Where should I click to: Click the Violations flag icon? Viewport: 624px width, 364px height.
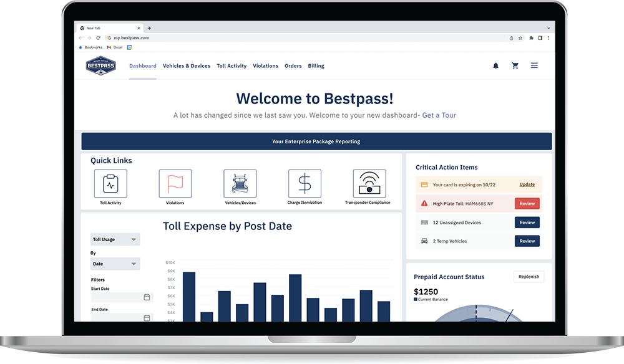coord(175,184)
